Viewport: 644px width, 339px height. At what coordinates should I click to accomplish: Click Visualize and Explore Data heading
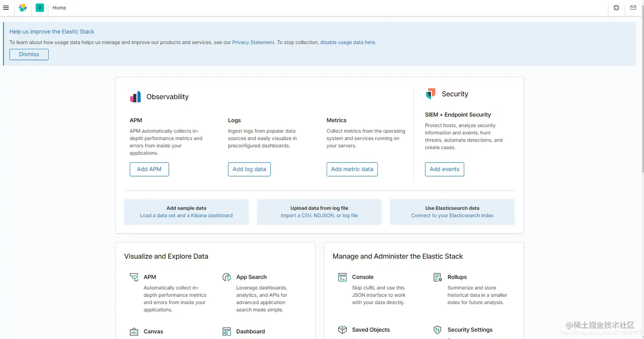click(166, 256)
